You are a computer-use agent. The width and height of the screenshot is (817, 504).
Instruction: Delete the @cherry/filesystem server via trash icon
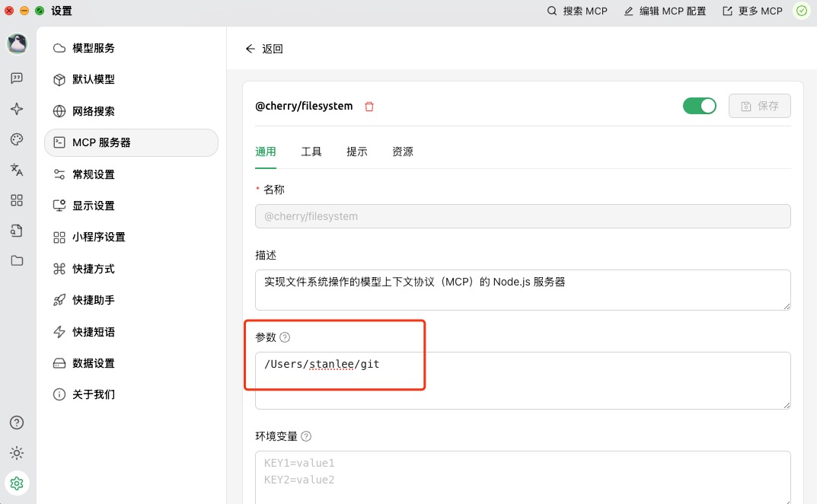point(369,107)
